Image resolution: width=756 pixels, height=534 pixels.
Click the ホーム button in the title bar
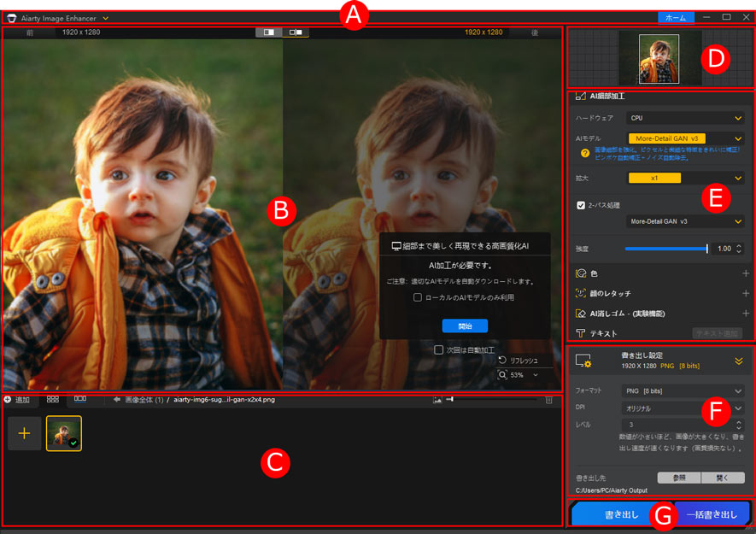click(x=677, y=16)
